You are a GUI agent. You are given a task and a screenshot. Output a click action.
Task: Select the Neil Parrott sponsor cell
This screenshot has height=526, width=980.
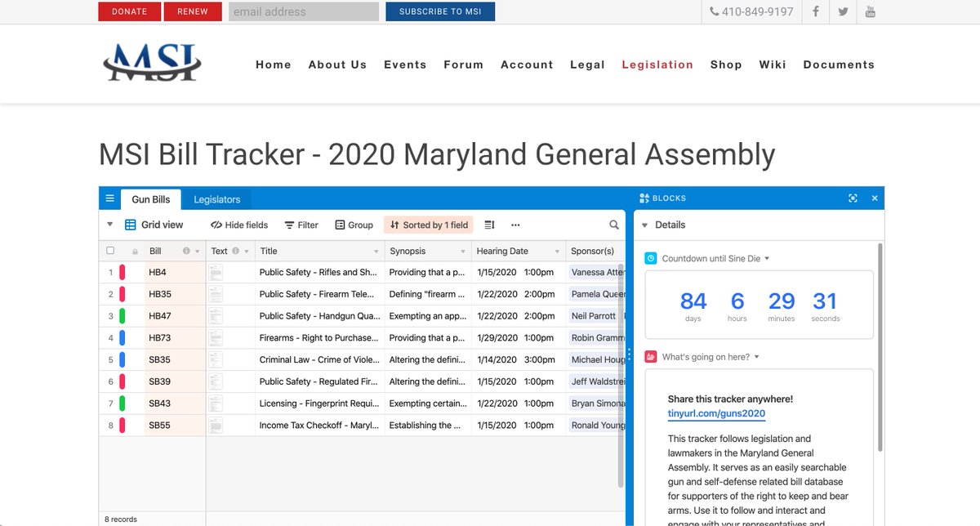point(595,316)
